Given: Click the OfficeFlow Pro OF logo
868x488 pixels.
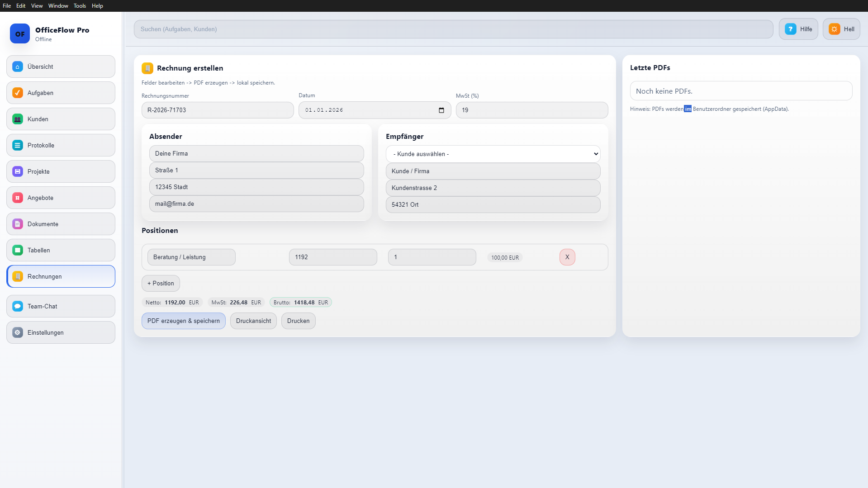Looking at the screenshot, I should coord(20,33).
